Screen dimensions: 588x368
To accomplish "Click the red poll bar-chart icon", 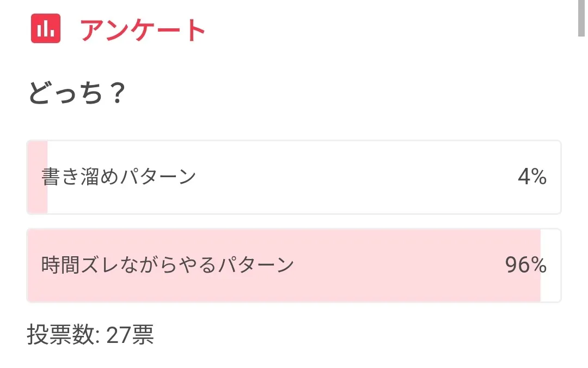I will point(46,29).
